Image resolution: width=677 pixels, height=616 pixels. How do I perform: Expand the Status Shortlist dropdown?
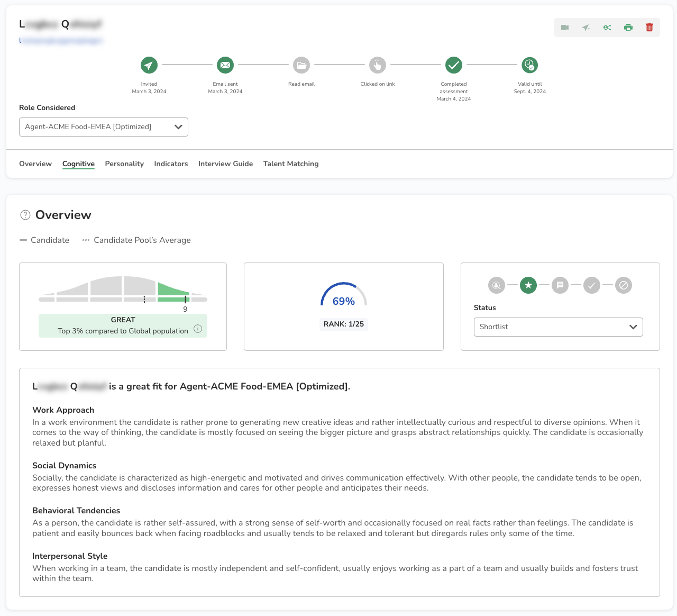(x=558, y=327)
